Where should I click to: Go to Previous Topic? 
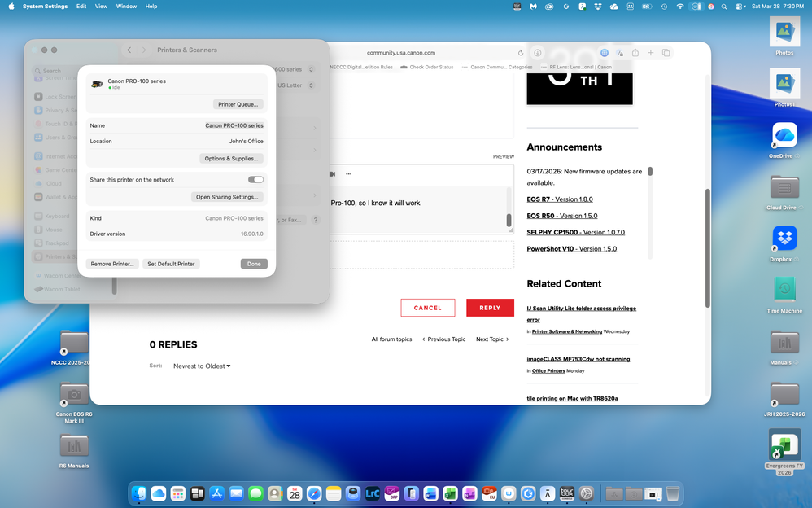[443, 339]
